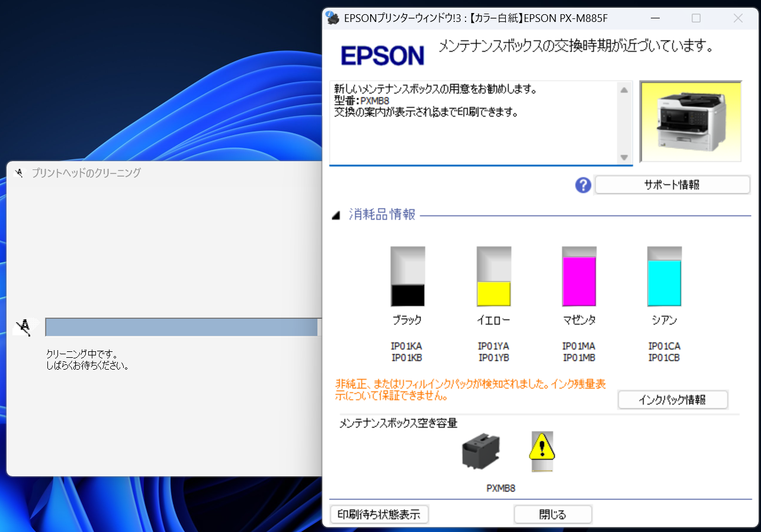Screen dimensions: 761x532
Task: Click the EPSON logo
Action: coord(383,55)
